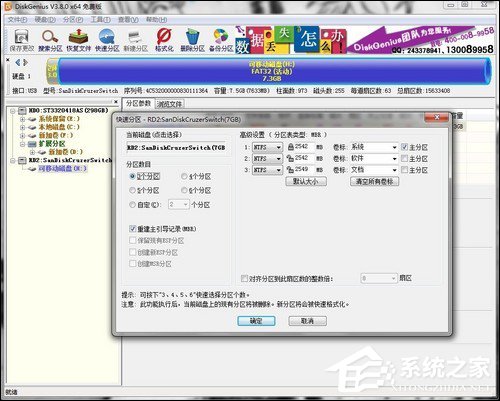The image size is (500, 401).
Task: Open Backup Partition (备份分区) tool
Action: [221, 40]
